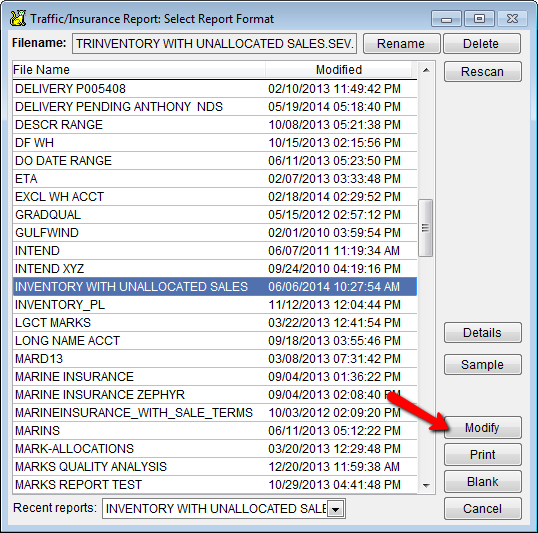
Task: Click modified date 03/22/2013 12:41:54 PM
Action: pyautogui.click(x=334, y=323)
